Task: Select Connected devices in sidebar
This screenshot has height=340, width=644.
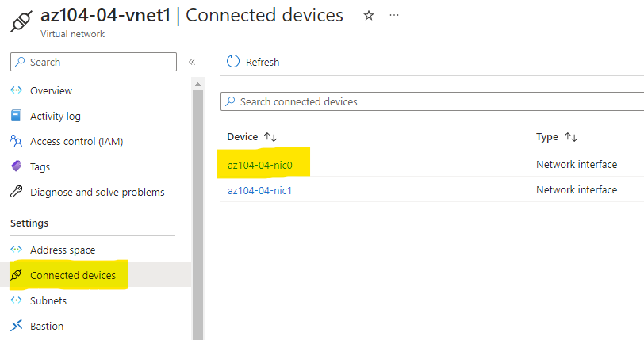Action: pos(73,275)
